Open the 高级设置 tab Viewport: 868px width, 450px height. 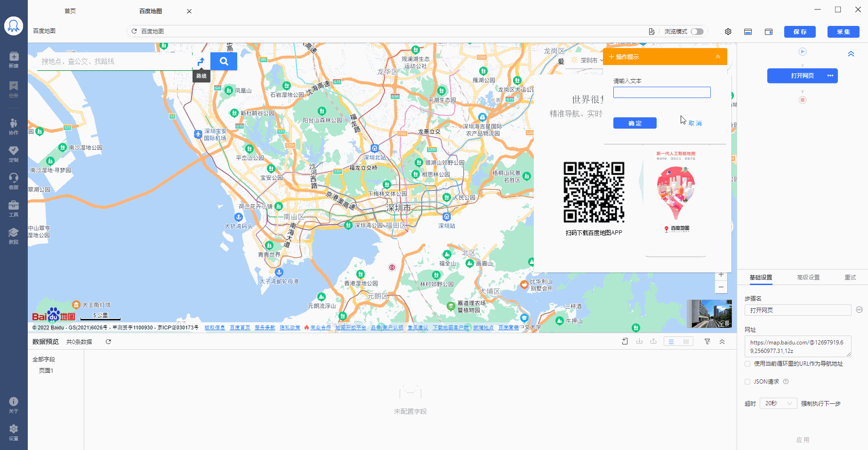click(808, 278)
